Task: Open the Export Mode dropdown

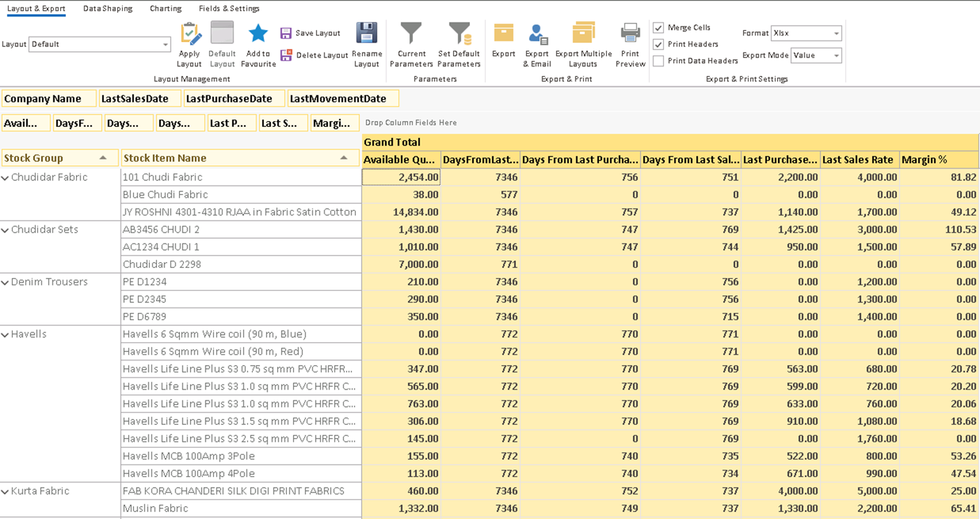Action: coord(816,55)
